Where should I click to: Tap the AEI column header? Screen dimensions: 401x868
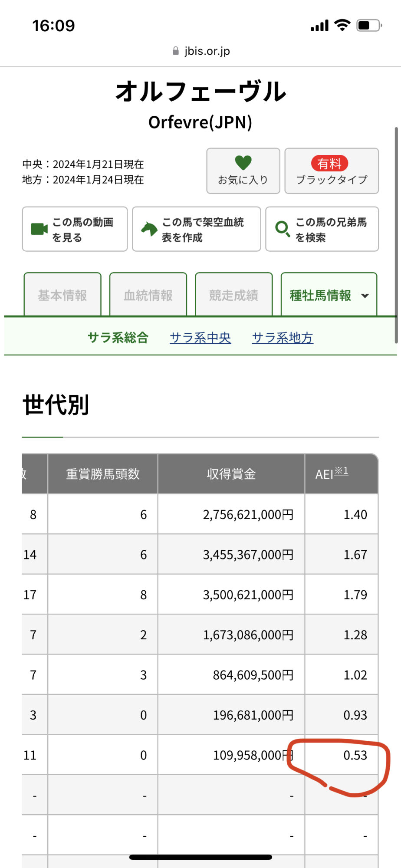341,474
